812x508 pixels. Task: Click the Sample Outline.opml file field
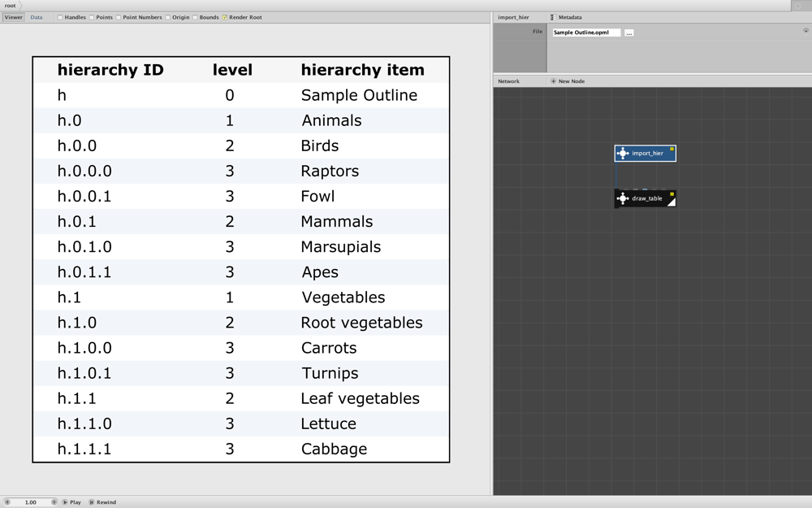pyautogui.click(x=586, y=33)
